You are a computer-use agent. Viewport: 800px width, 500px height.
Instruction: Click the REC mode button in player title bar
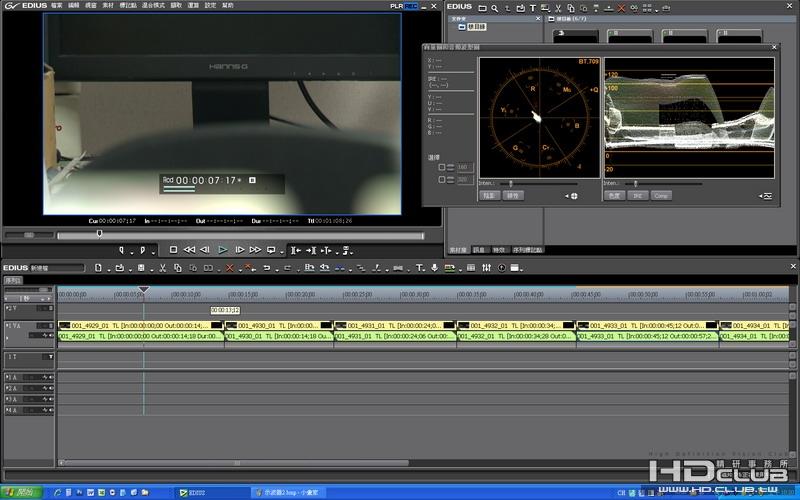coord(411,6)
